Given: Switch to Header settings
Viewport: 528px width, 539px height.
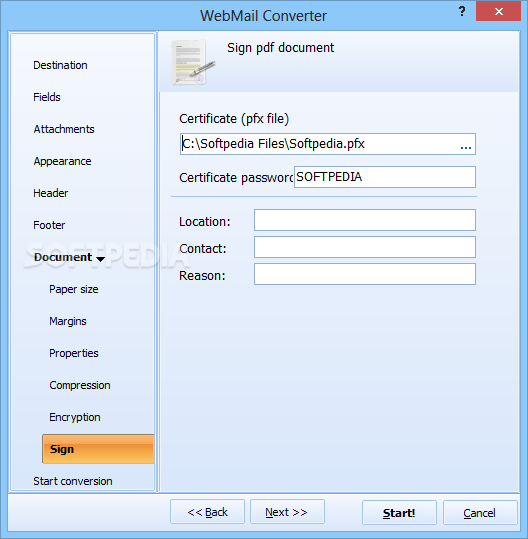Looking at the screenshot, I should pos(51,193).
